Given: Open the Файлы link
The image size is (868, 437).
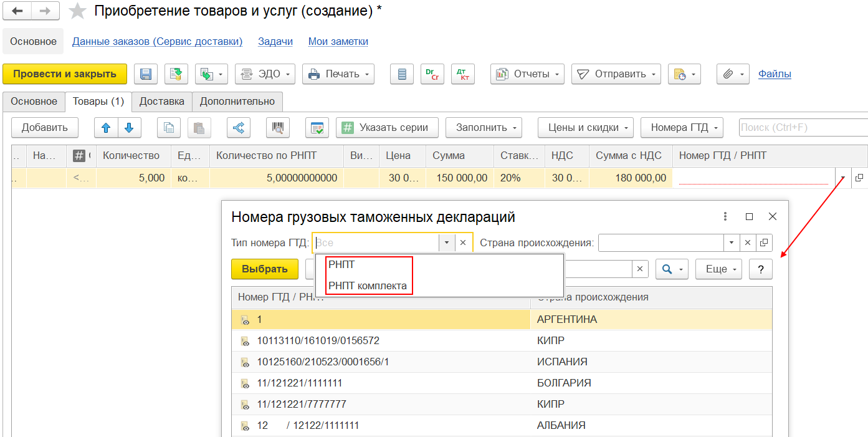Looking at the screenshot, I should pos(775,74).
